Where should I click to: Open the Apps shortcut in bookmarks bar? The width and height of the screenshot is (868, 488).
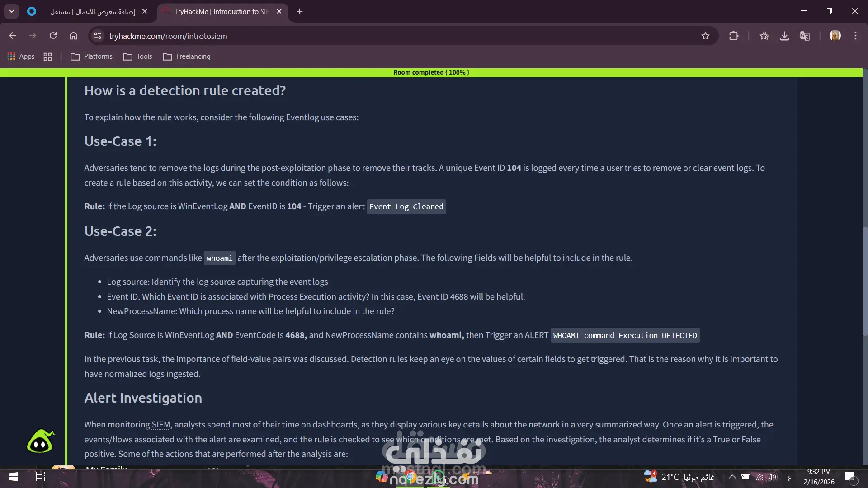(21, 56)
